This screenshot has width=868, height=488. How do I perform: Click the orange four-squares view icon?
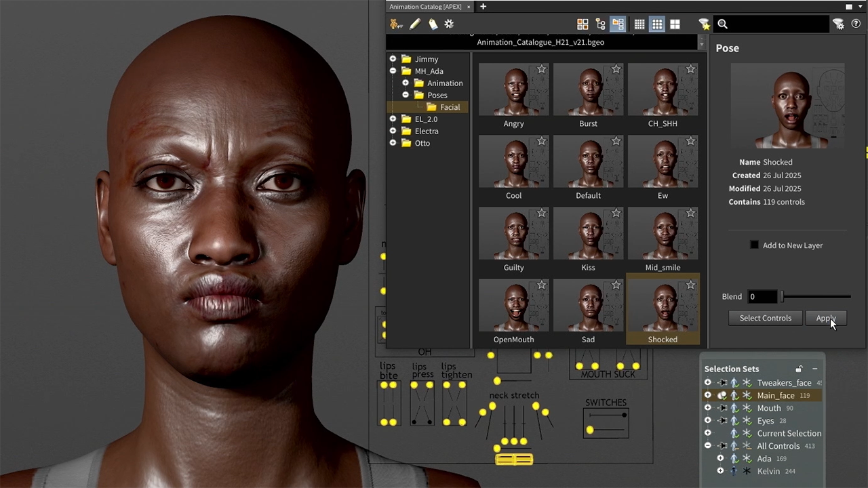click(583, 24)
